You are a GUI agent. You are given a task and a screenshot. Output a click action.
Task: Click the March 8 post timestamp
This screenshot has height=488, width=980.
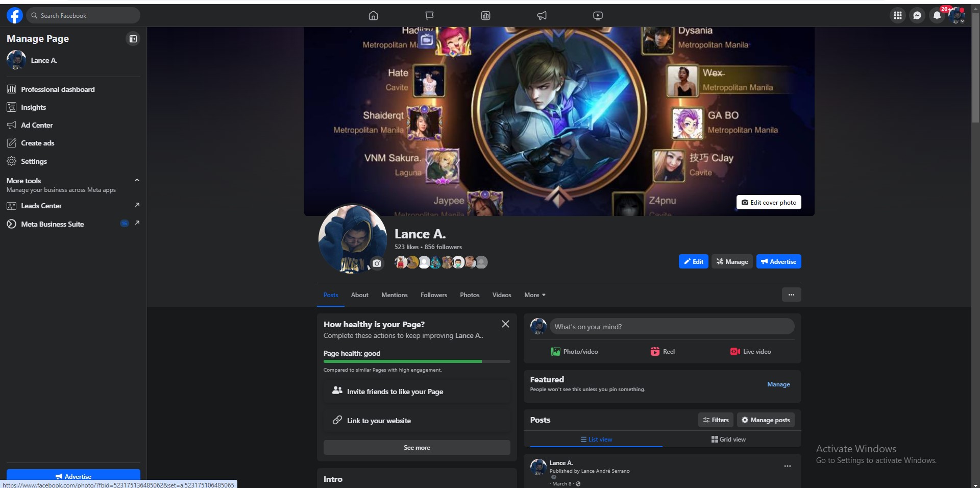(561, 484)
